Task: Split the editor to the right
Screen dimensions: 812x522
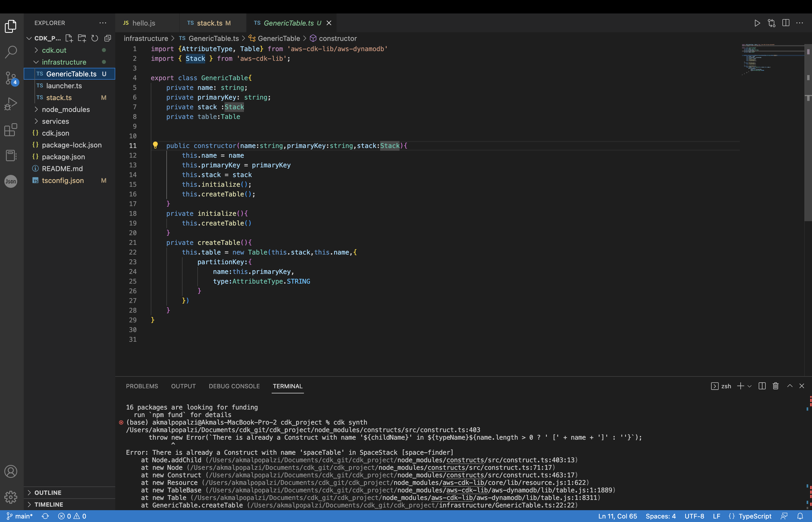Action: click(786, 23)
